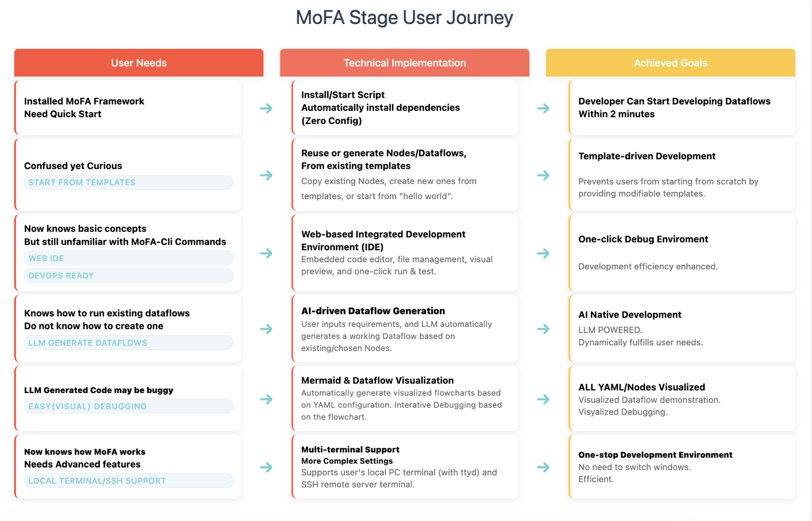Open the One-click Debug Enviroment card

682,252
